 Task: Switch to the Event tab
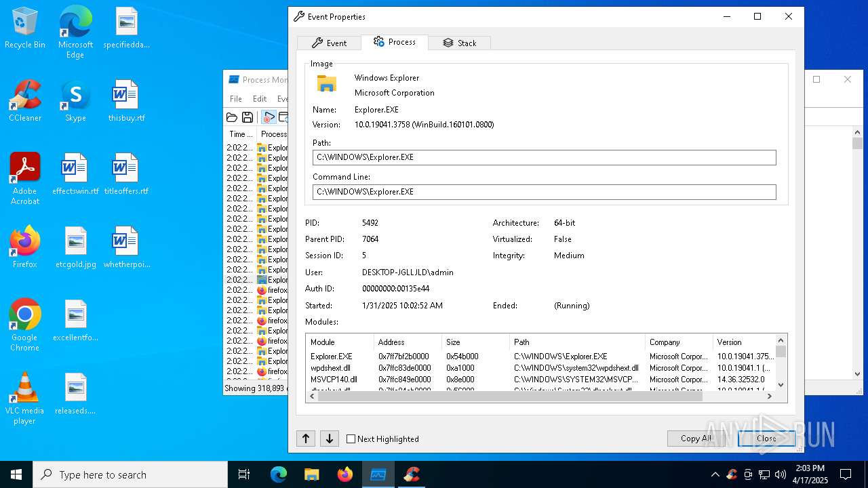pos(329,43)
